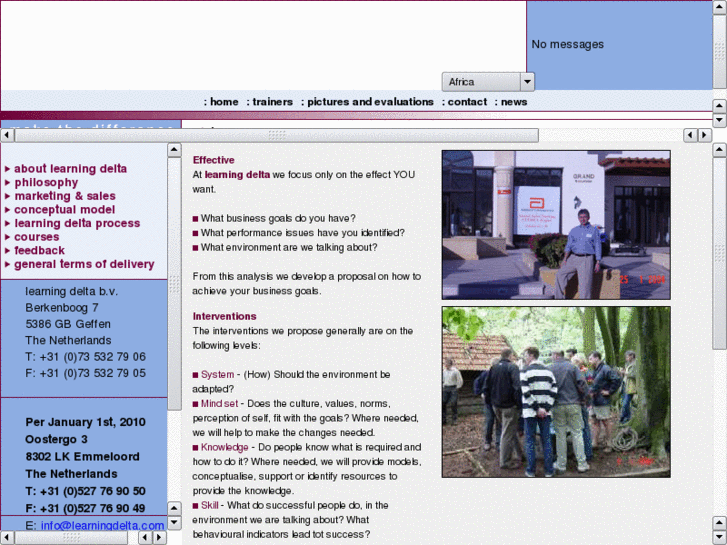This screenshot has width=727, height=545.
Task: Click up arrow above sidebar bottom scroll arrow
Action: (x=174, y=508)
